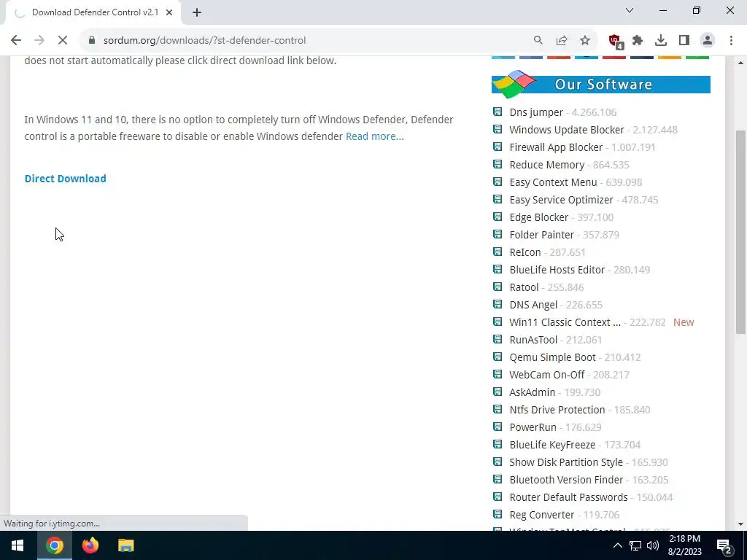The image size is (747, 560).
Task: Open Show Disk Partition Style link
Action: click(566, 462)
